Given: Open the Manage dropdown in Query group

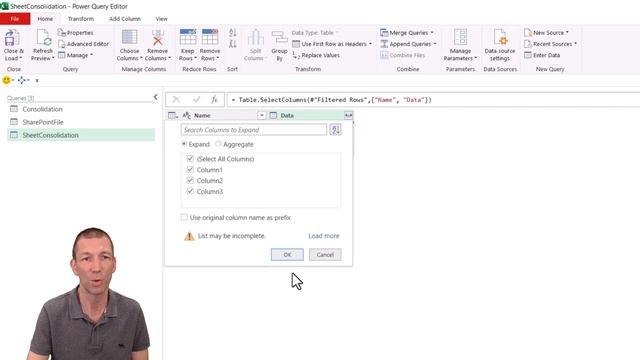Looking at the screenshot, I should point(76,55).
